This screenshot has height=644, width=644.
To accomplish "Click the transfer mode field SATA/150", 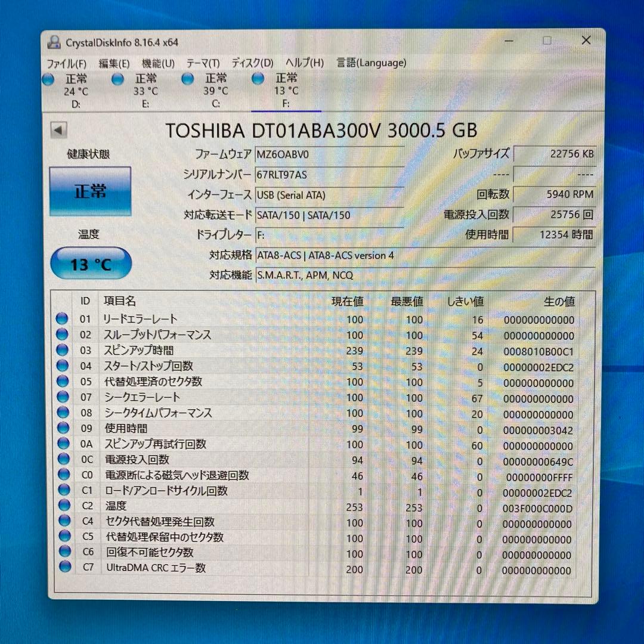I will pos(329,215).
